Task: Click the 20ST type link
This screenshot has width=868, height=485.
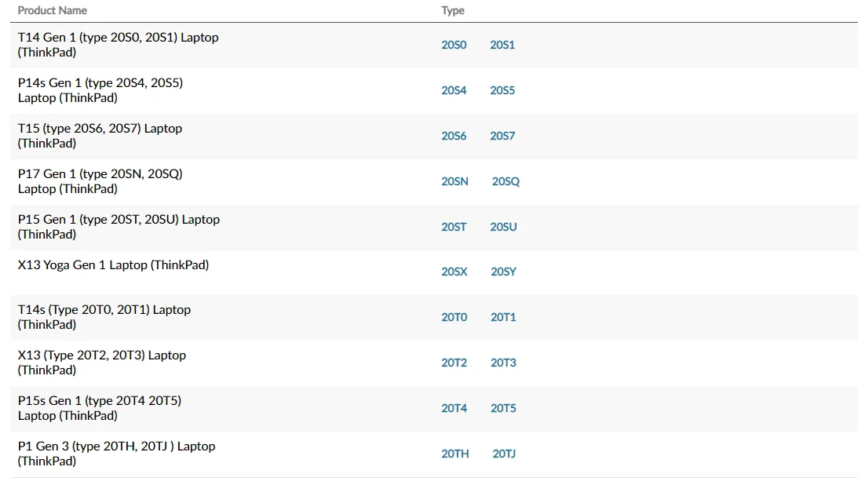Action: (x=454, y=227)
